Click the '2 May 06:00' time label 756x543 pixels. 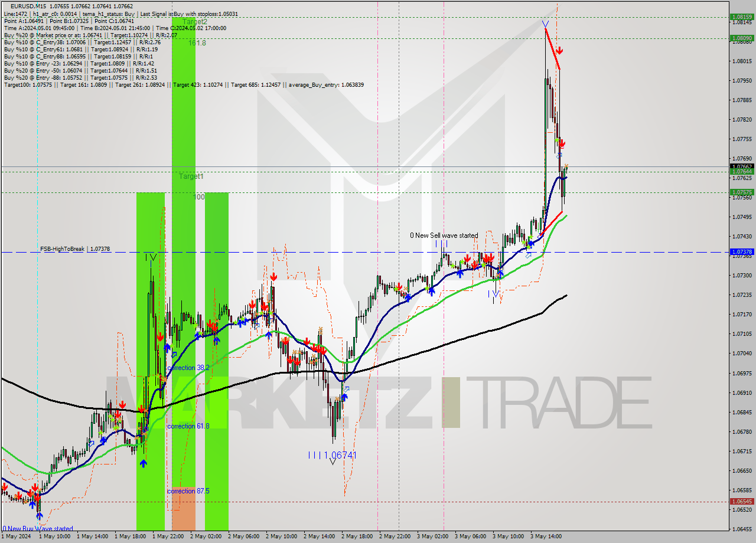click(x=243, y=537)
